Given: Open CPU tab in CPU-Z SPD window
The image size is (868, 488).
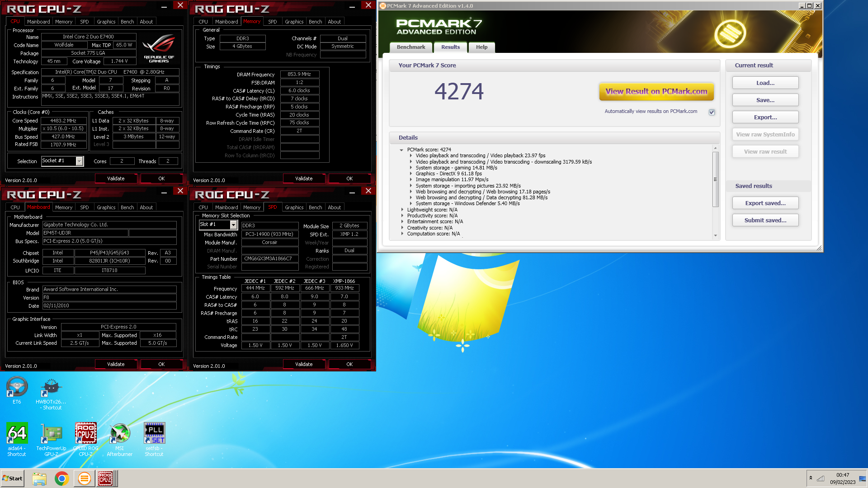Looking at the screenshot, I should click(x=203, y=207).
